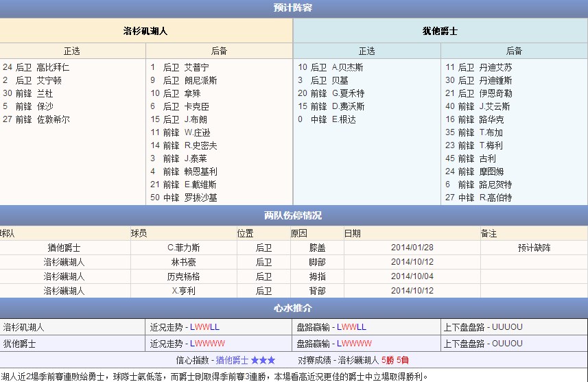Select Lakers starter 保沙 row
The height and width of the screenshot is (382, 588).
click(27, 106)
